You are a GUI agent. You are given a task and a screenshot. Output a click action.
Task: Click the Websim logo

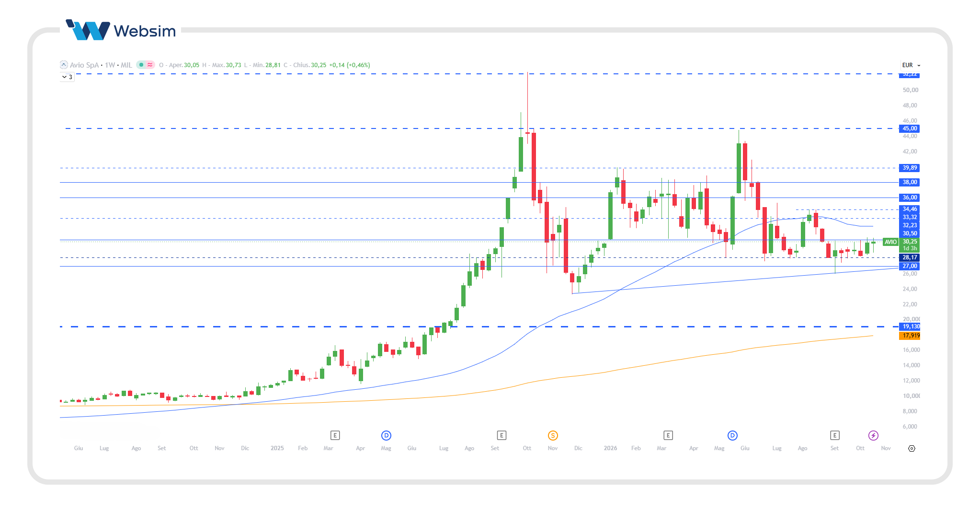[x=121, y=30]
